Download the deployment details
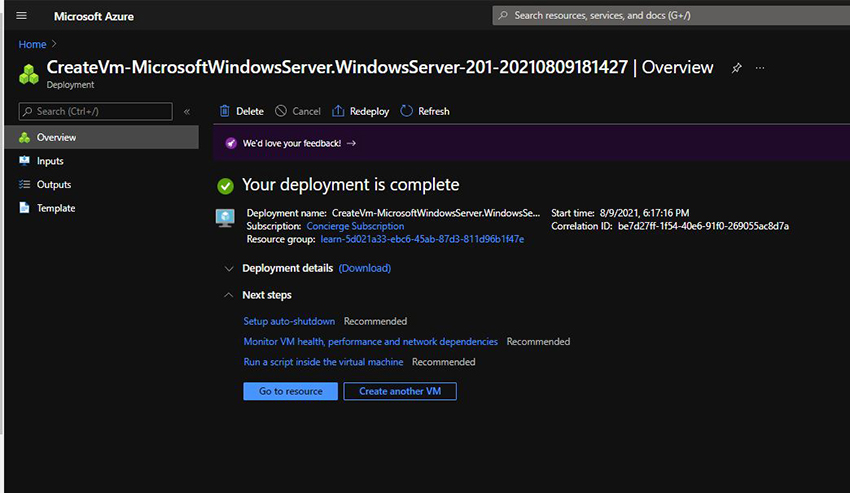The height and width of the screenshot is (493, 850). pos(365,268)
